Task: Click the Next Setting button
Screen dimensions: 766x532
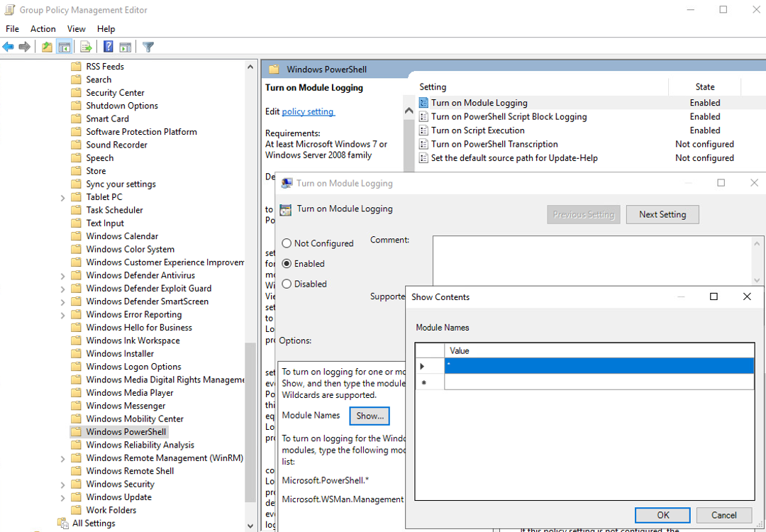Action: click(x=662, y=214)
